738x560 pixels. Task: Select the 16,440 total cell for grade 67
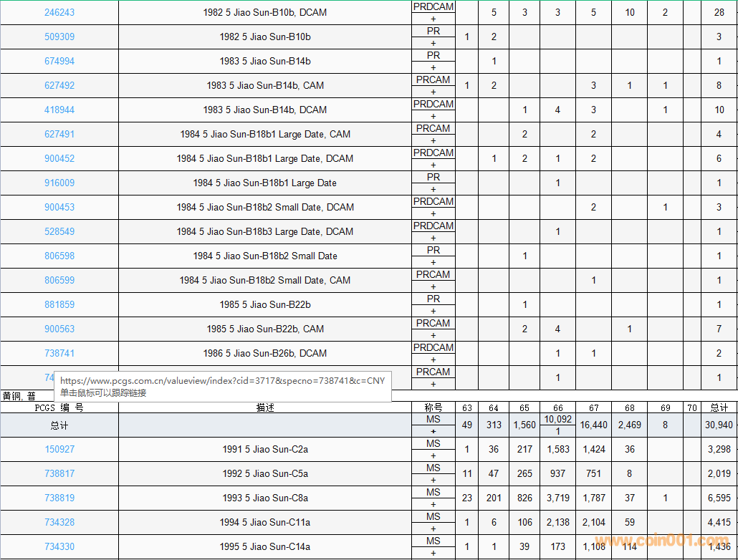593,425
